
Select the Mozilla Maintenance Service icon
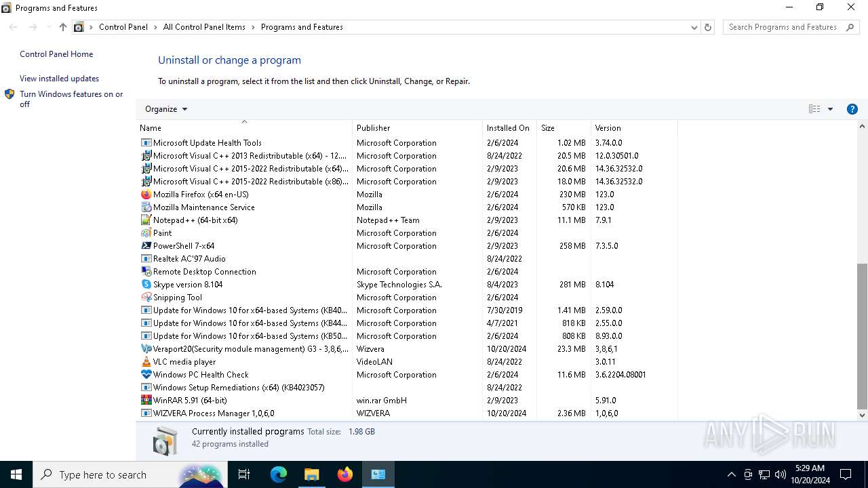pyautogui.click(x=146, y=207)
